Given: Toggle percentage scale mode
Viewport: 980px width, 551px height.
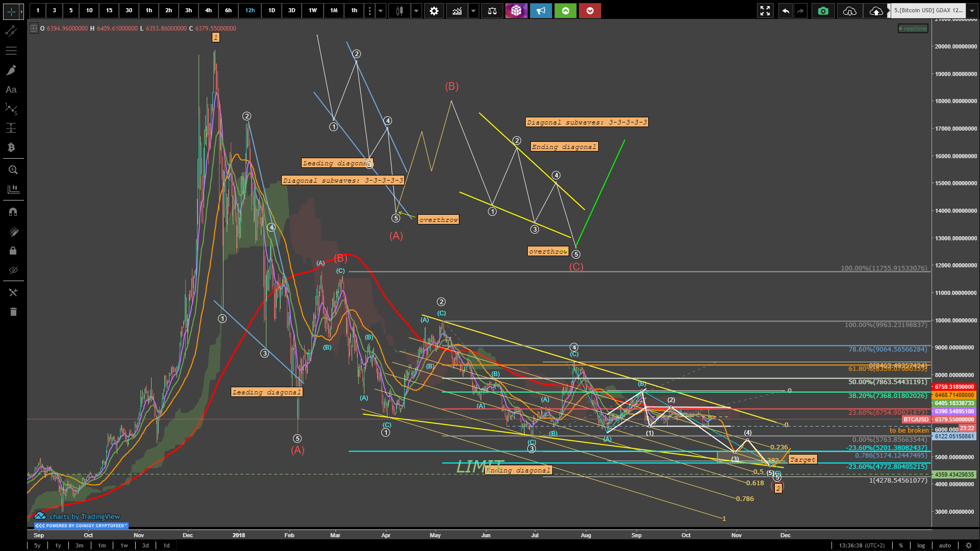Looking at the screenshot, I should (x=901, y=545).
